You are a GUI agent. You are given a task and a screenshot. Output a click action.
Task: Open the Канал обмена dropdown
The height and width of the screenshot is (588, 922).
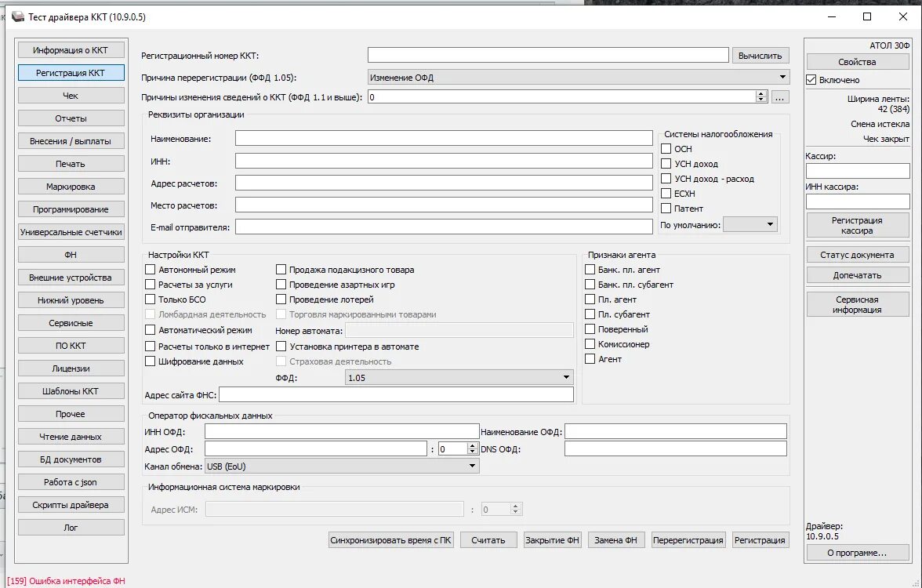[342, 466]
